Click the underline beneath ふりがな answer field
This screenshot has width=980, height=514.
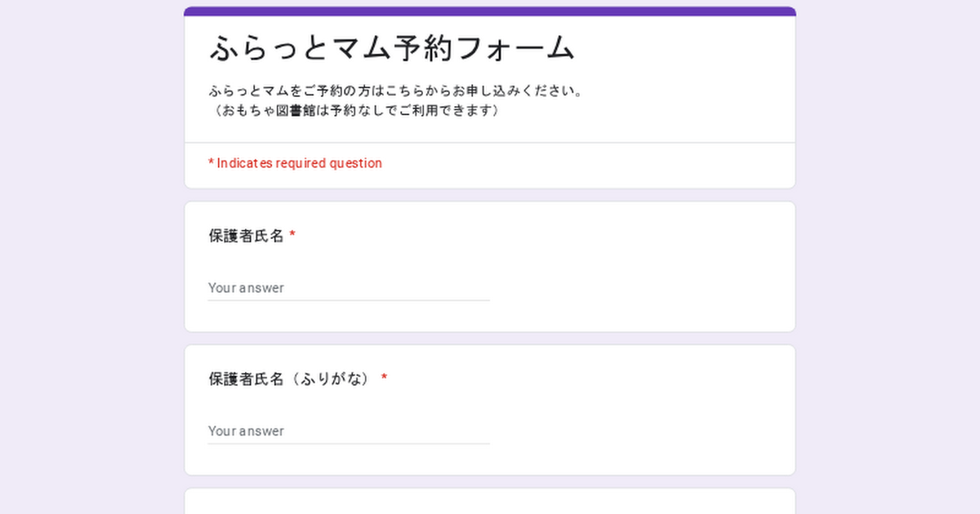coord(348,444)
